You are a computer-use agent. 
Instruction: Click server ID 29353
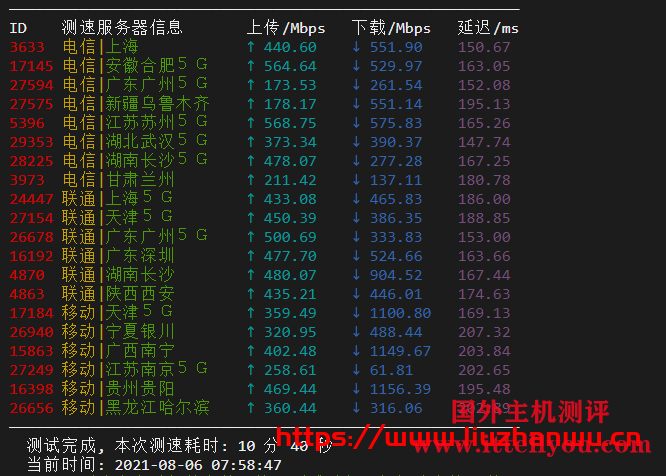coord(31,142)
